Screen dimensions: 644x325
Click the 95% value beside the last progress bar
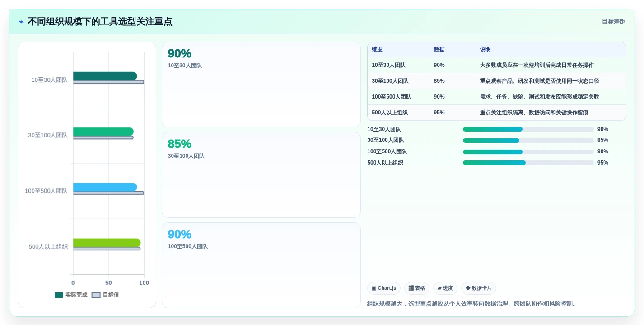coord(603,163)
